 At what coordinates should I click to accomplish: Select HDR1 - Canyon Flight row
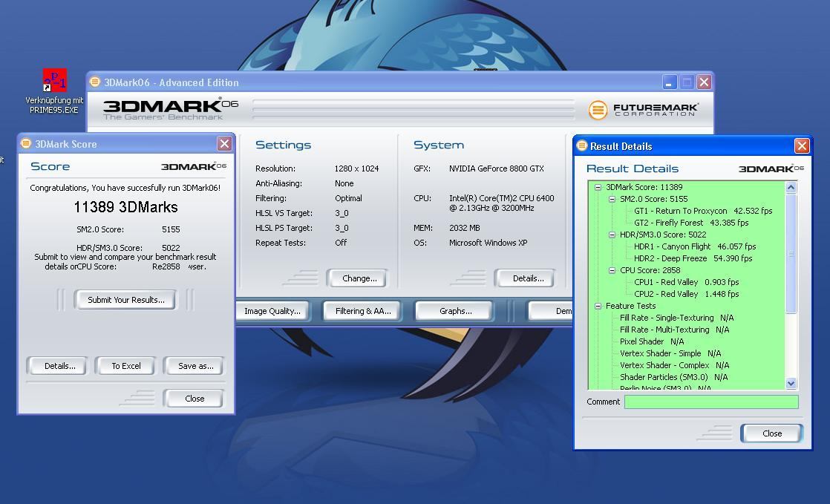coord(694,246)
